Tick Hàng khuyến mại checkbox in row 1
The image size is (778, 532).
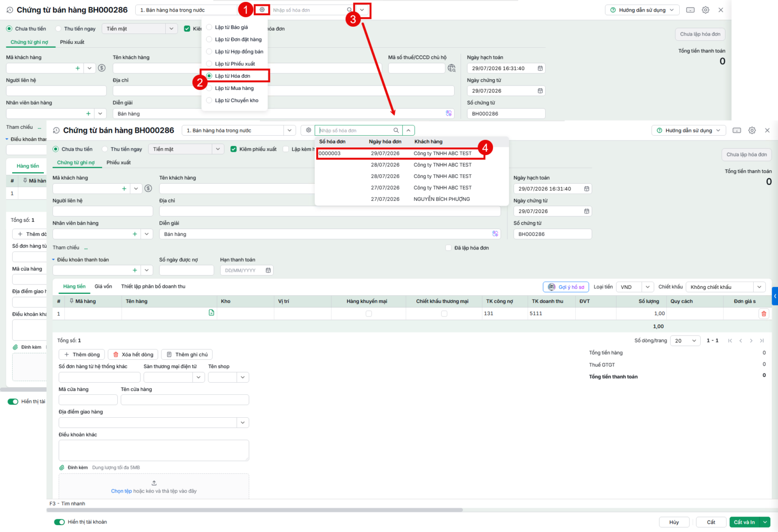tap(369, 314)
